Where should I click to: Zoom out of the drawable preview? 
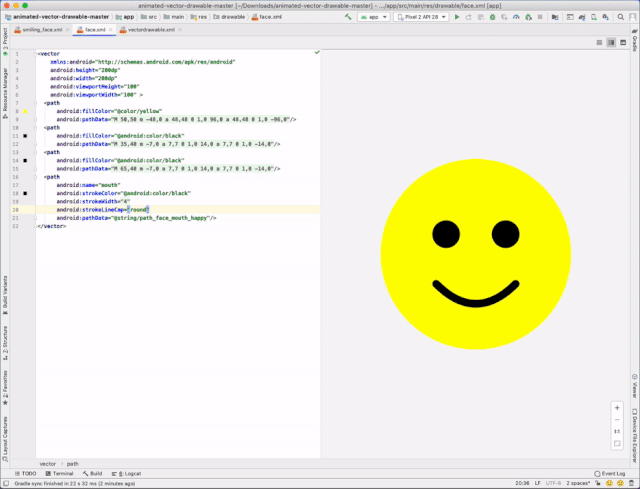pyautogui.click(x=617, y=420)
